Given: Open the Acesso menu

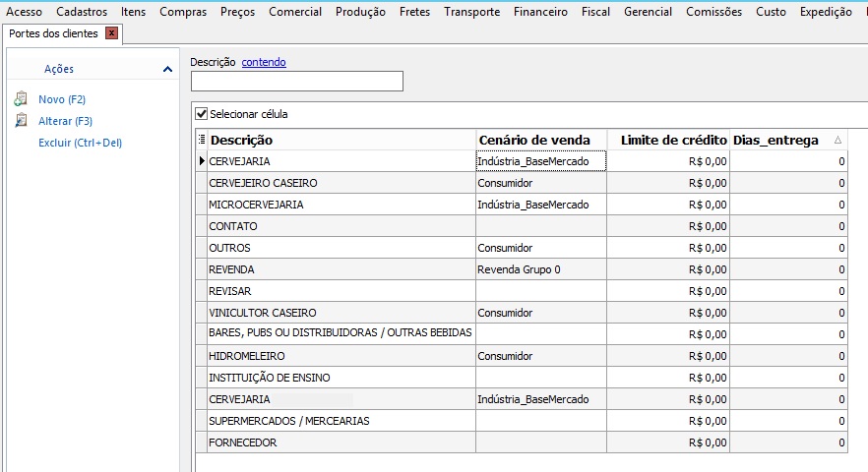Looking at the screenshot, I should (x=24, y=12).
